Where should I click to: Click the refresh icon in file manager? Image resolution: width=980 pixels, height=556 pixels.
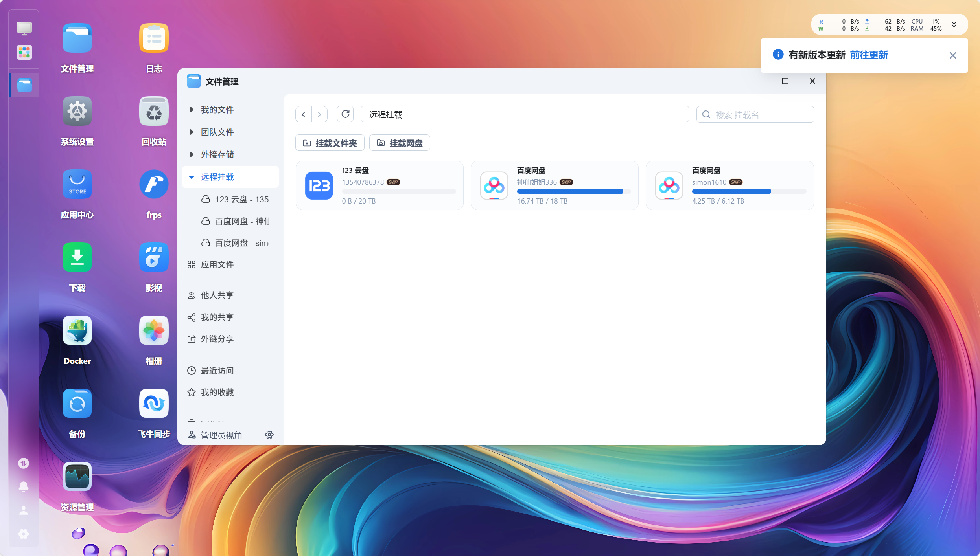pos(345,114)
